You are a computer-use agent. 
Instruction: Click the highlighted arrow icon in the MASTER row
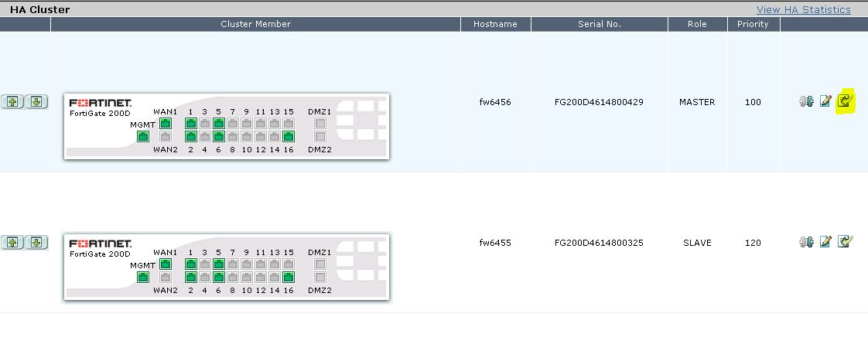845,101
